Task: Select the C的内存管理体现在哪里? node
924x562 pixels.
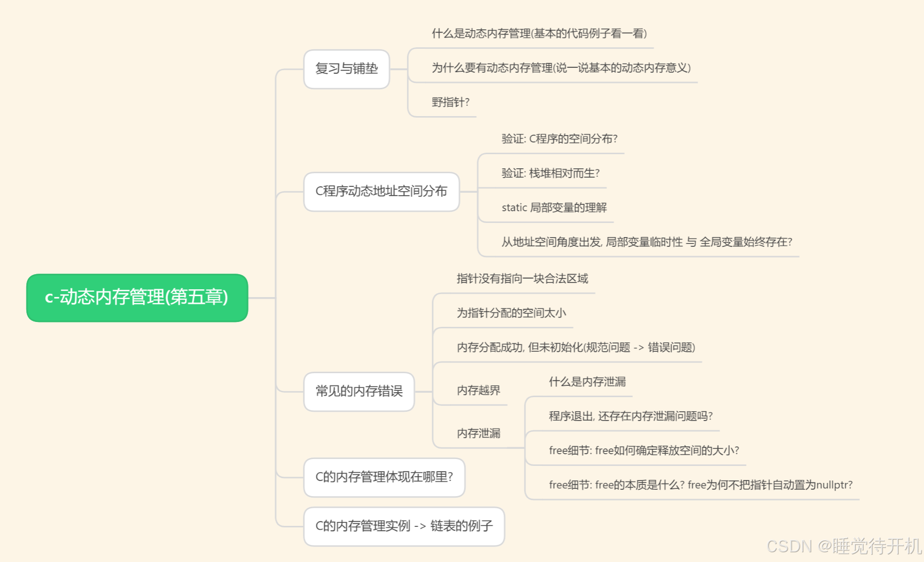Action: click(384, 477)
